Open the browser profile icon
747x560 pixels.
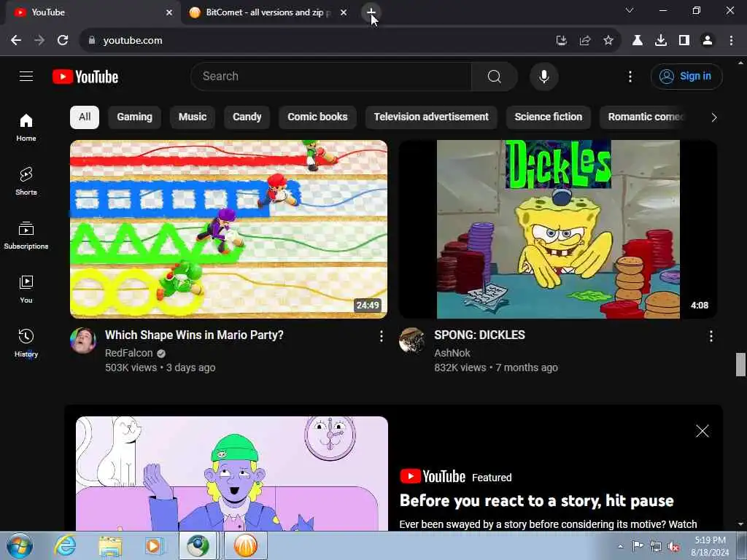[x=708, y=41]
